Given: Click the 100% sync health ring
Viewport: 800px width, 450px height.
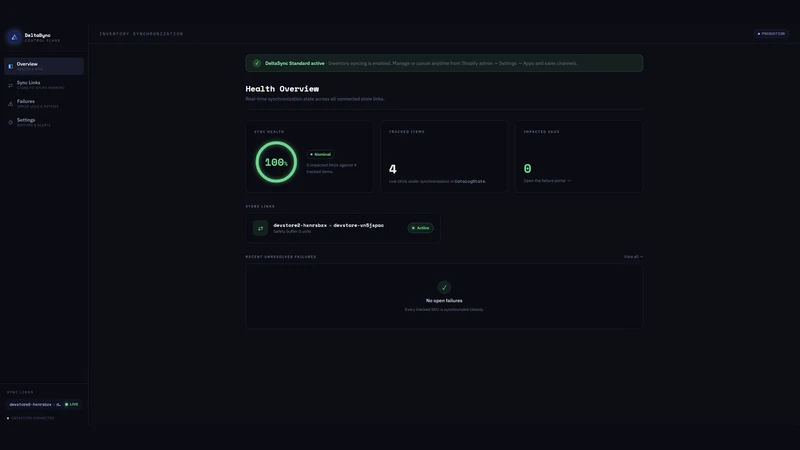Looking at the screenshot, I should (x=276, y=162).
